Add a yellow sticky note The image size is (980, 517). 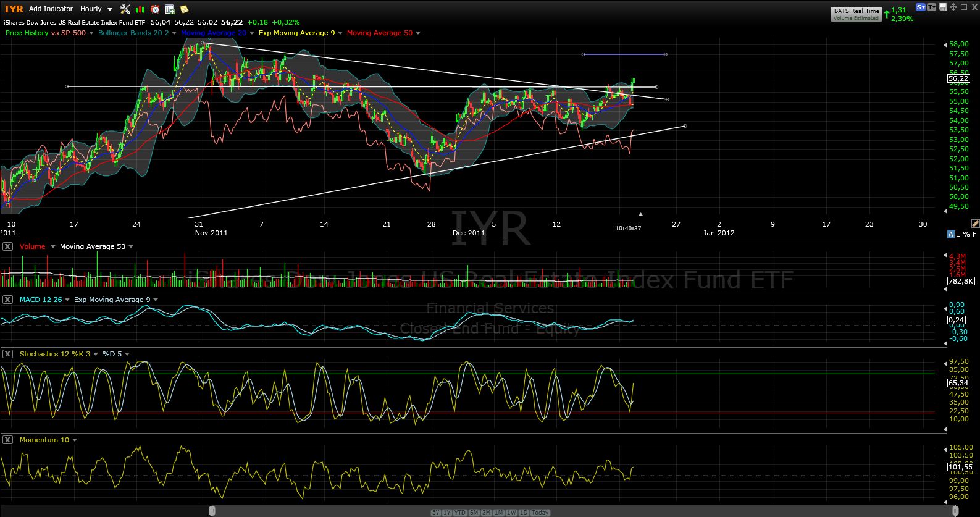point(184,9)
